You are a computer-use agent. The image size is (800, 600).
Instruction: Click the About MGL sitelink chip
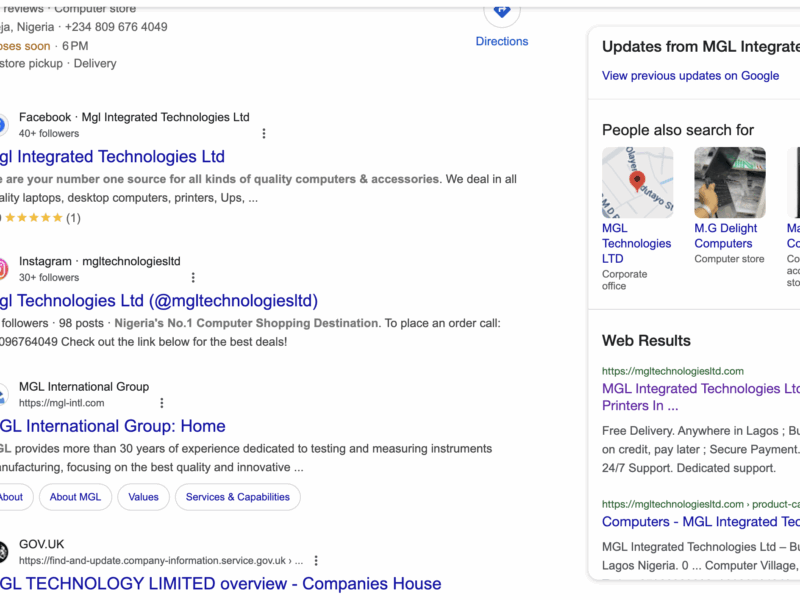76,497
